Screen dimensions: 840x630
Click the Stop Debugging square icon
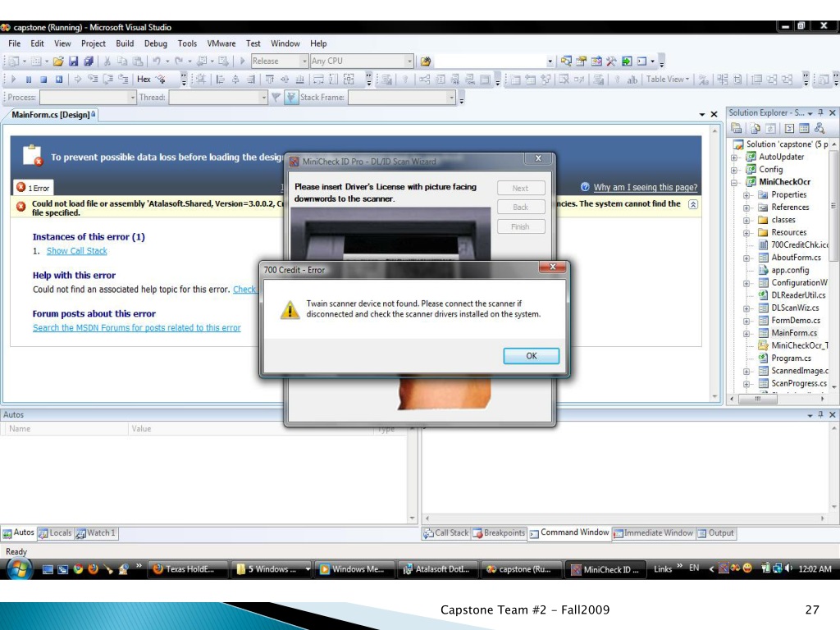[x=43, y=80]
